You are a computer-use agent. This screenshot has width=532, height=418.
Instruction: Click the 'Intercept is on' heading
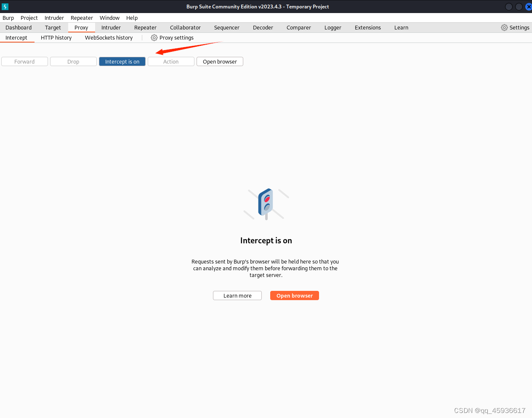tap(266, 240)
